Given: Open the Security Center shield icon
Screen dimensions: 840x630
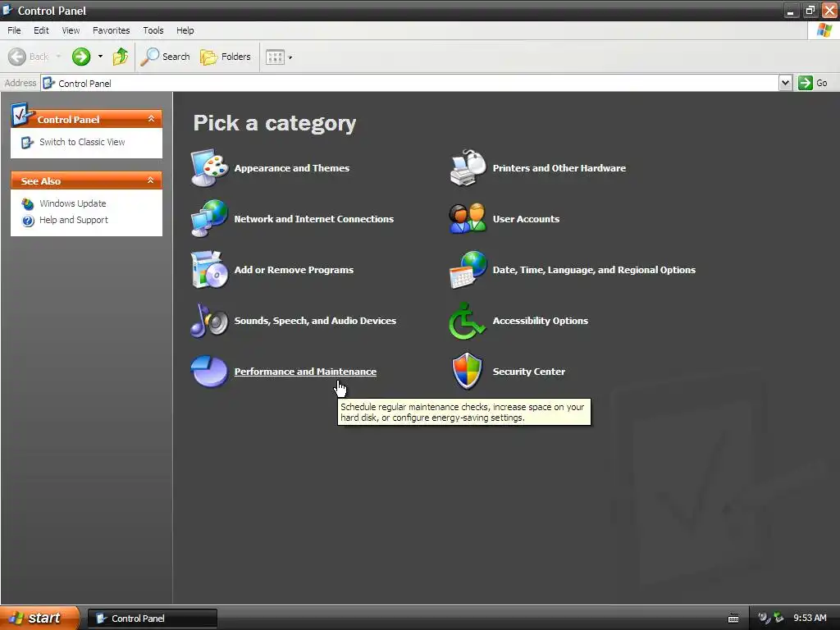Looking at the screenshot, I should point(468,372).
